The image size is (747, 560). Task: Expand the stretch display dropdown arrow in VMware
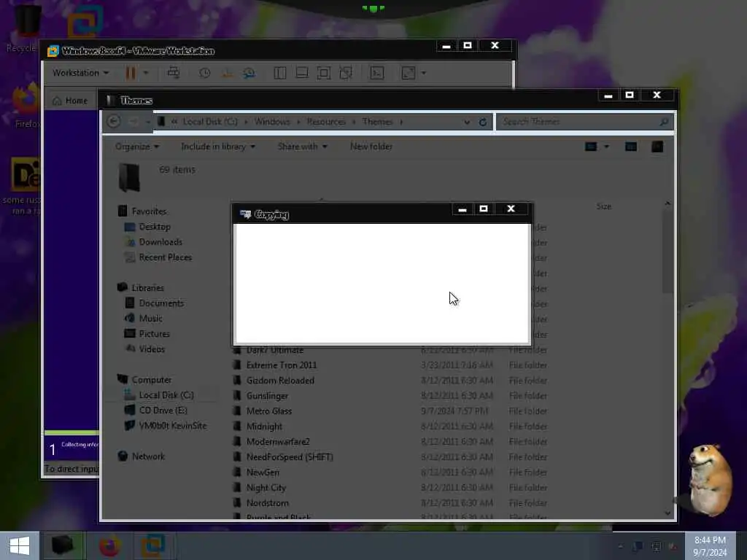[424, 73]
